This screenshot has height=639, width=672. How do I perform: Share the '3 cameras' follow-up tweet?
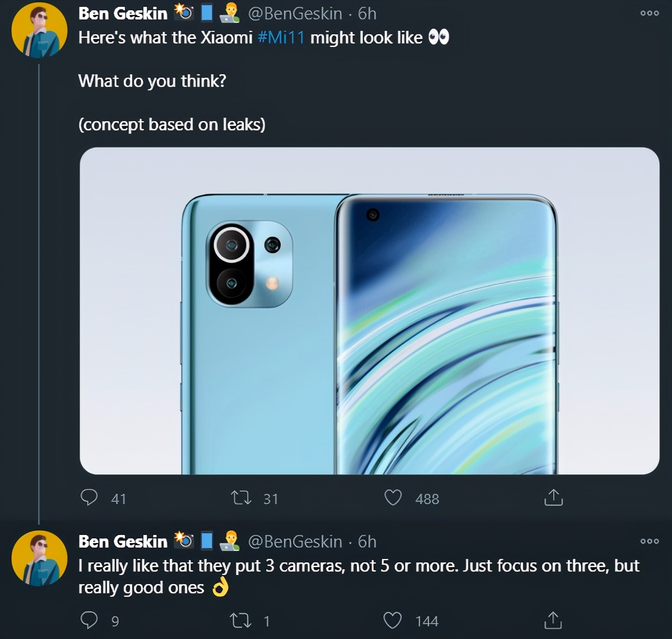(553, 620)
